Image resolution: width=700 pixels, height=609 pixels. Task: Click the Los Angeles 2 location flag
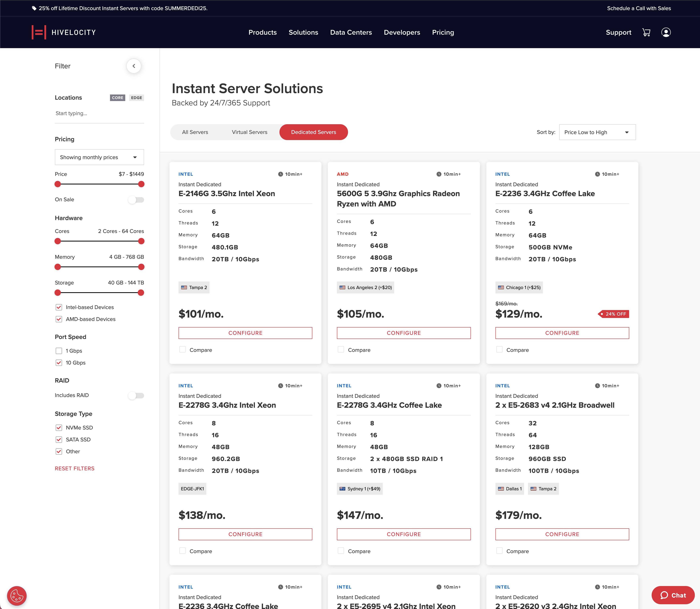pyautogui.click(x=342, y=287)
